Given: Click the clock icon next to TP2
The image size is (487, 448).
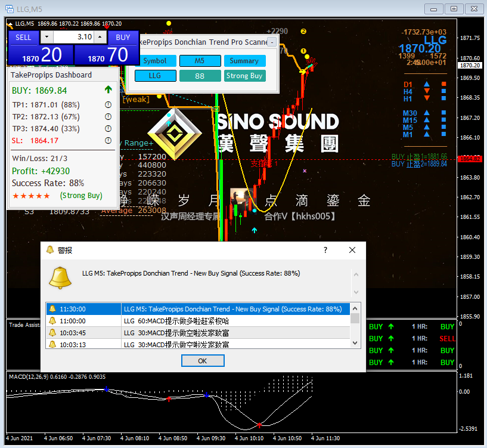Looking at the screenshot, I should [x=108, y=116].
